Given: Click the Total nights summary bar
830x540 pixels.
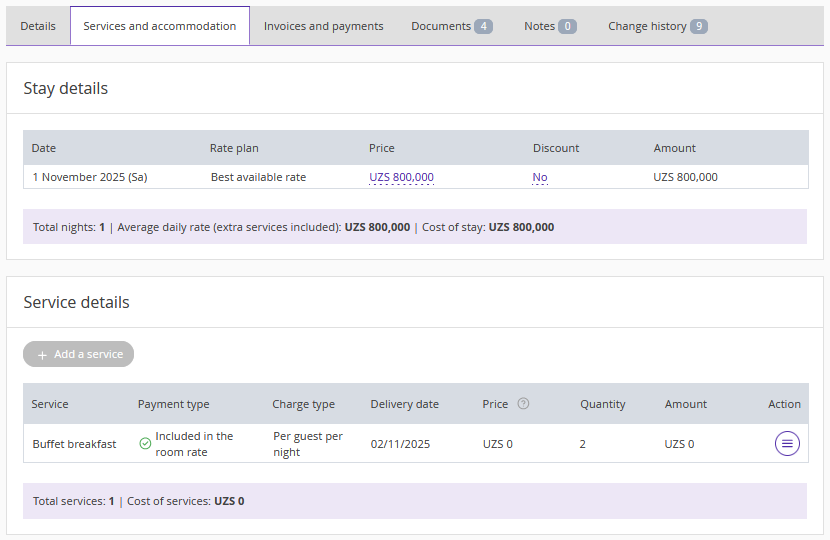Looking at the screenshot, I should (x=414, y=227).
